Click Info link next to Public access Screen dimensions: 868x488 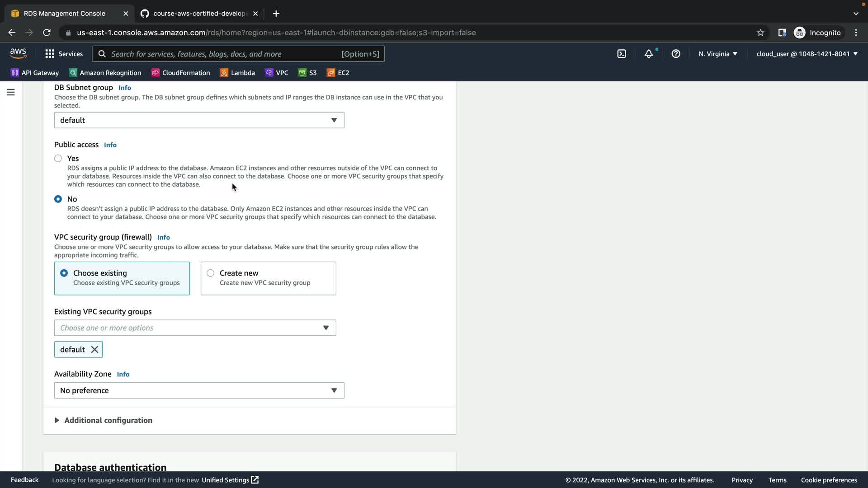110,145
